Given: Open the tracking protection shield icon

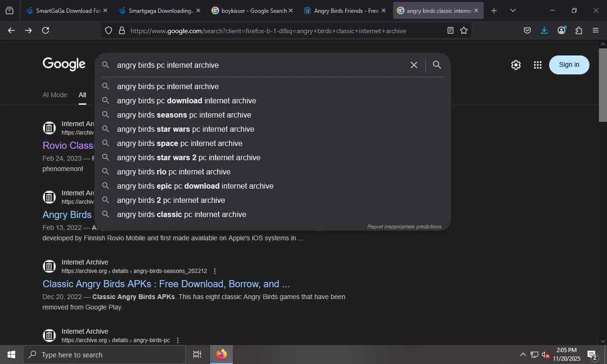Looking at the screenshot, I should pyautogui.click(x=109, y=30).
